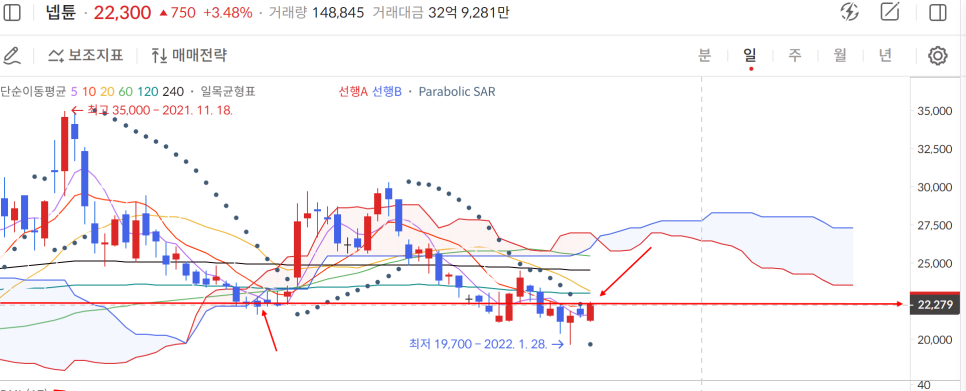Viewport: 966px width, 391px height.
Task: Click the 단순이동평균 indicator label
Action: point(33,92)
